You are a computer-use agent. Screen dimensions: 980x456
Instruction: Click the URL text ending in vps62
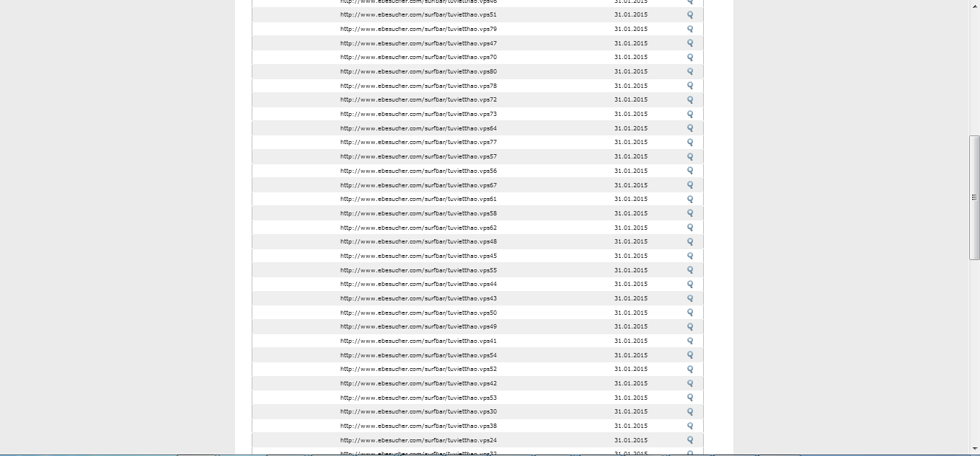(418, 228)
